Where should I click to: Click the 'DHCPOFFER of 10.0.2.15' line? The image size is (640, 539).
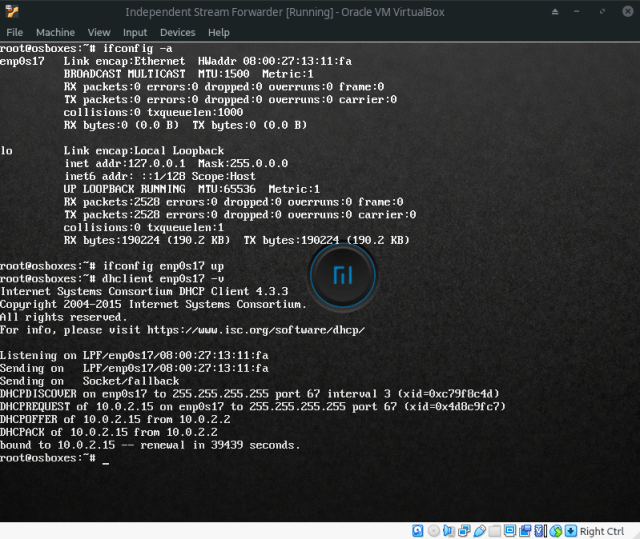pyautogui.click(x=115, y=419)
